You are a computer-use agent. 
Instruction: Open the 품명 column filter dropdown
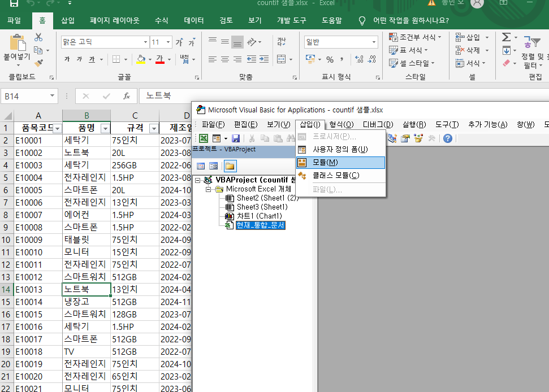pos(105,129)
